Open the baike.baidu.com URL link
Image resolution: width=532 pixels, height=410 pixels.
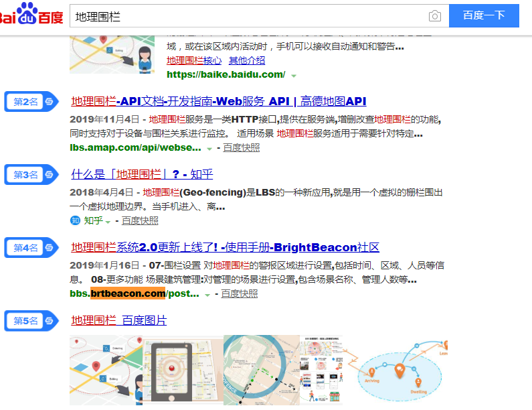coord(226,74)
